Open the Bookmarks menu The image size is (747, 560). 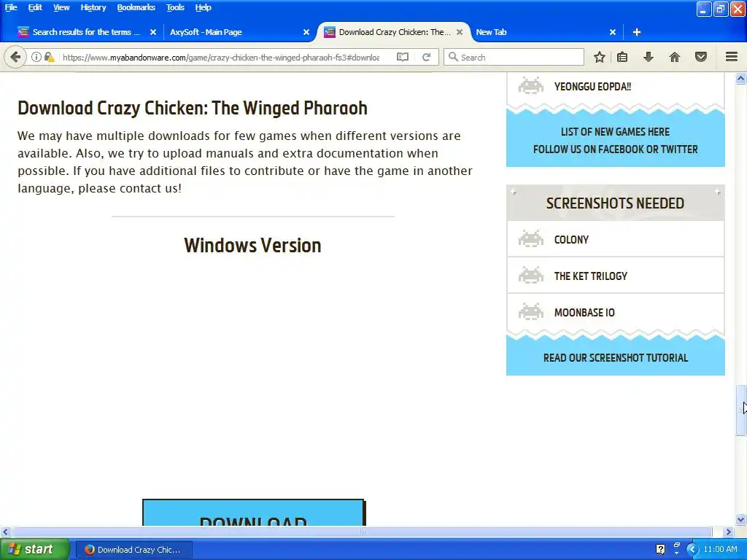(136, 7)
